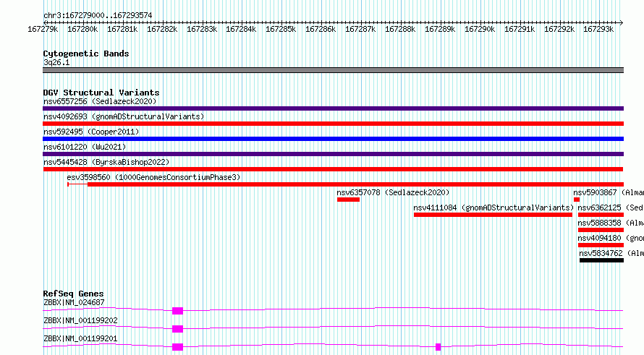Select the small right exon of ZBBX|NM_001199201
The image size is (644, 355).
(438, 347)
